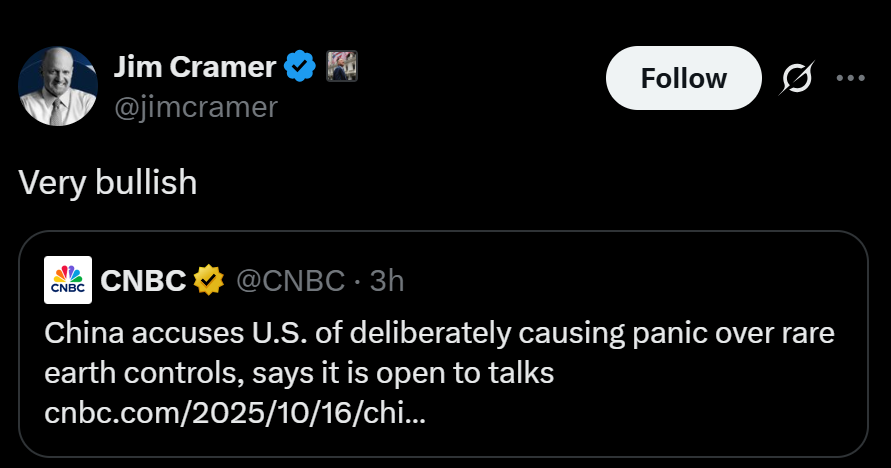Click the affiliation badge beside Jim Cramer's name
Screen dimensions: 891x468
pyautogui.click(x=342, y=67)
